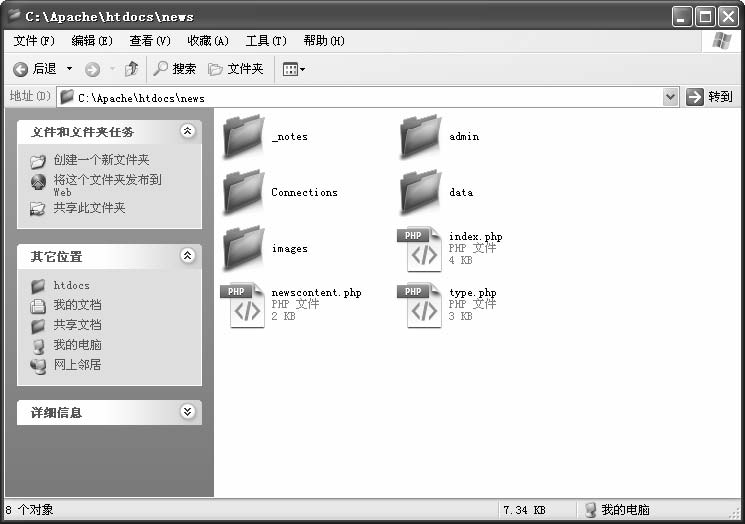Click the 我的电脑 icon in status bar

[x=591, y=510]
